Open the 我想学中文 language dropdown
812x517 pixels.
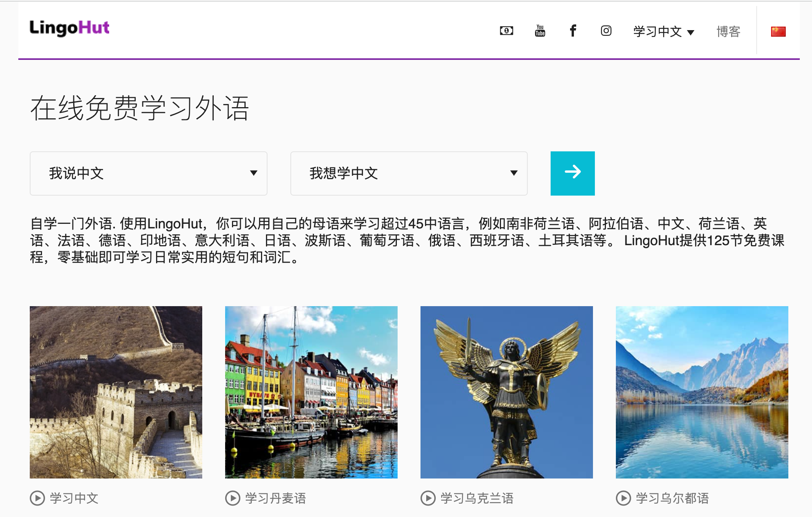coord(409,173)
